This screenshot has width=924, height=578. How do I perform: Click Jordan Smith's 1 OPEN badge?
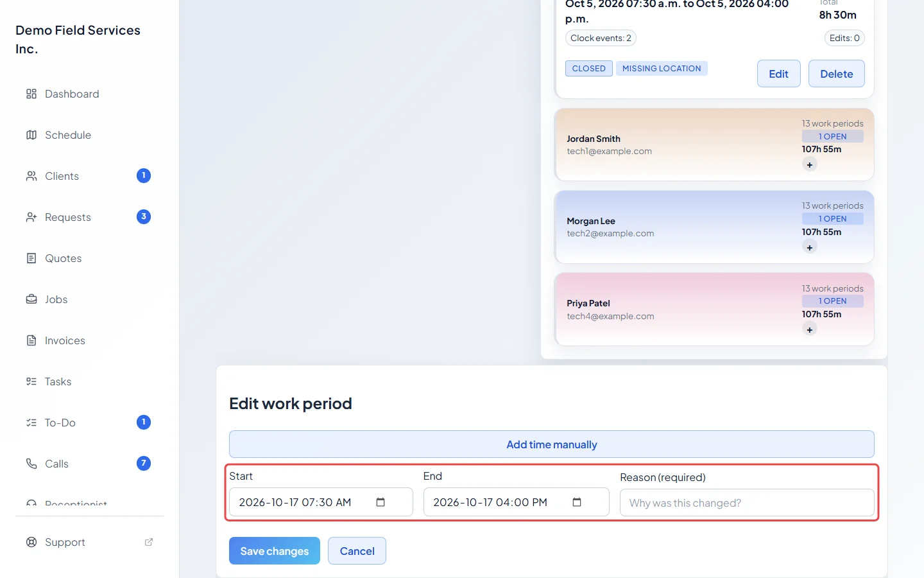click(832, 136)
